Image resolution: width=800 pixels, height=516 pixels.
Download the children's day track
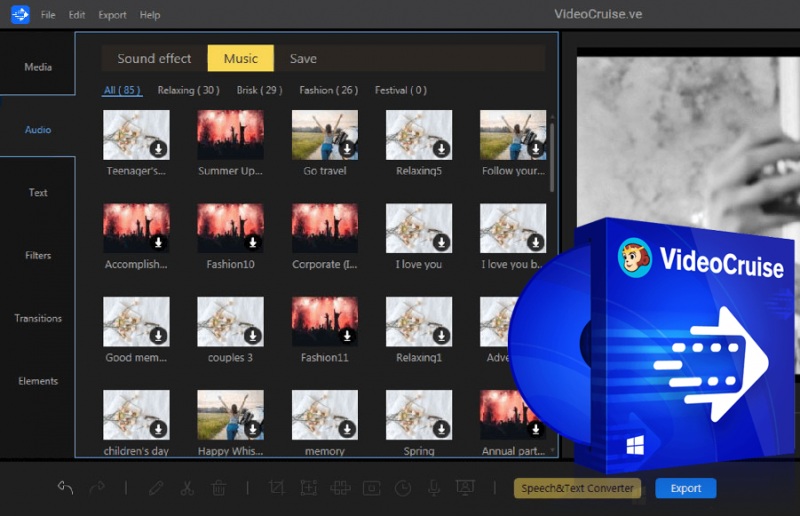point(158,429)
